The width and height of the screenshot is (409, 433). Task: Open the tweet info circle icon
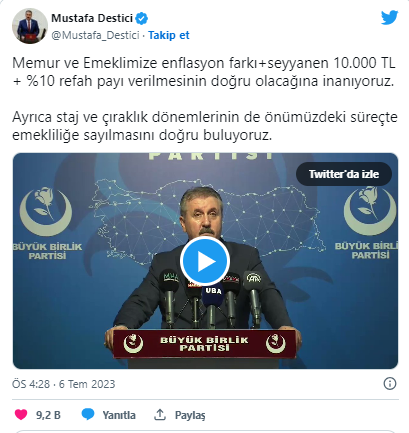pos(390,384)
